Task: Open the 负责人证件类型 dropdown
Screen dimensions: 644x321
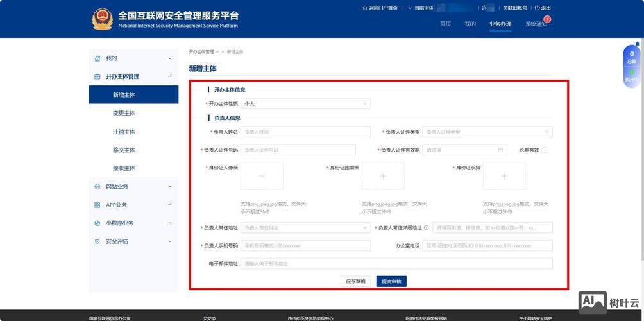Action: pos(487,132)
